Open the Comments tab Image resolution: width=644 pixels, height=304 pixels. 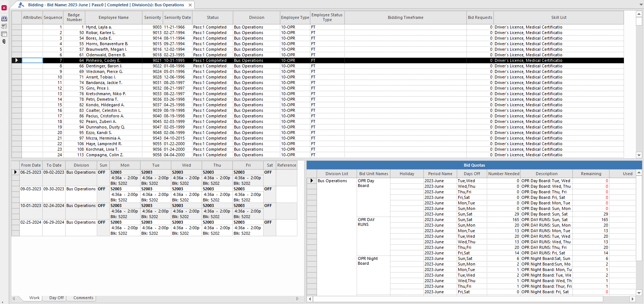tap(83, 298)
